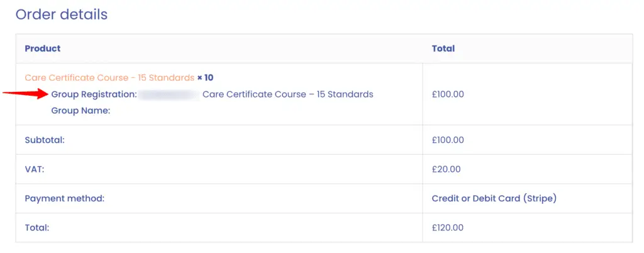The height and width of the screenshot is (253, 644).
Task: Click the Subtotal row label
Action: [x=45, y=140]
